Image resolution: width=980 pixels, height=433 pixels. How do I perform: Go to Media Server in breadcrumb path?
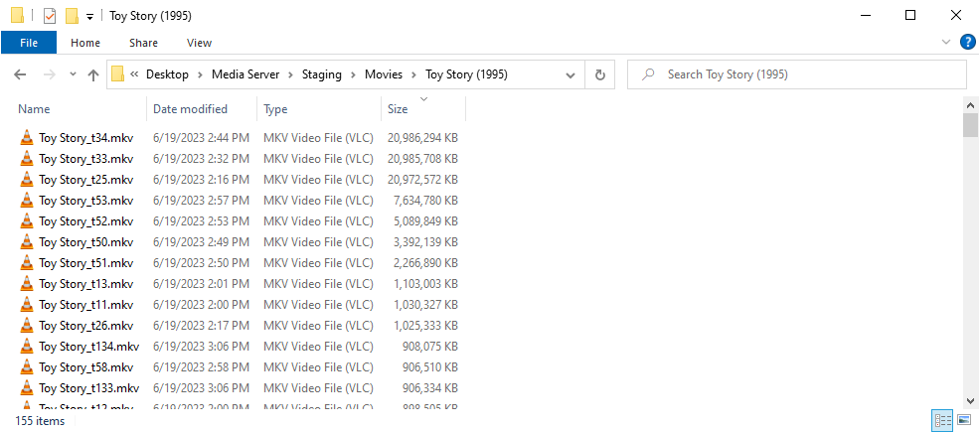tap(245, 74)
